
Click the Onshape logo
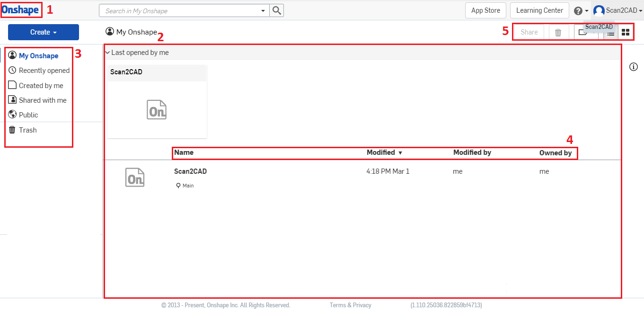[20, 10]
